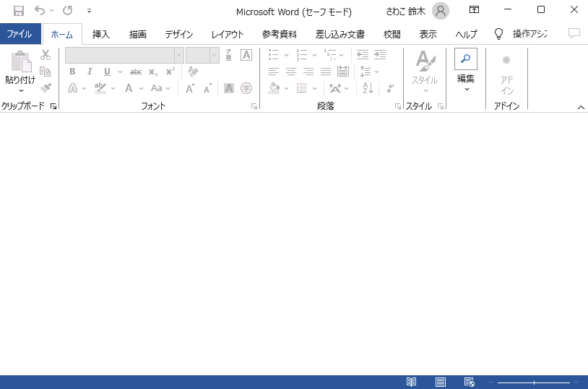Toggle Bold formatting

coord(72,72)
